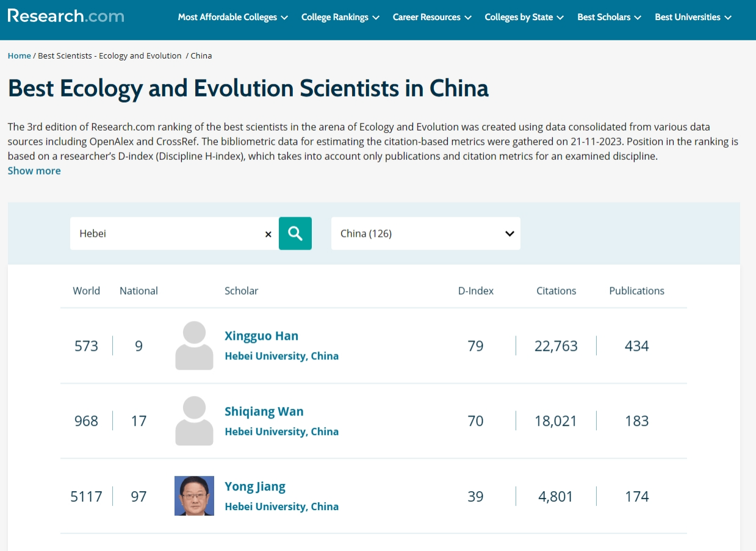Open Yong Jiang scholar profile link

pos(254,486)
